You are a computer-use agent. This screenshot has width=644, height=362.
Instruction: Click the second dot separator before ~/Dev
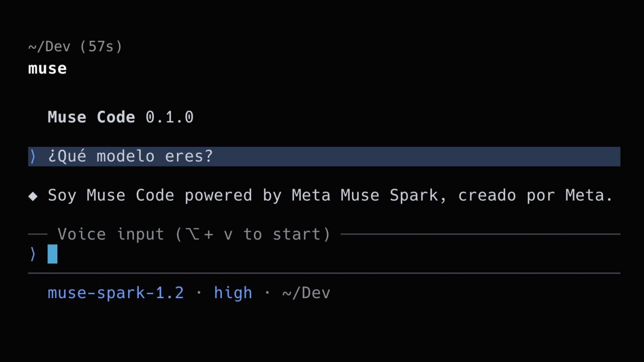coord(267,293)
